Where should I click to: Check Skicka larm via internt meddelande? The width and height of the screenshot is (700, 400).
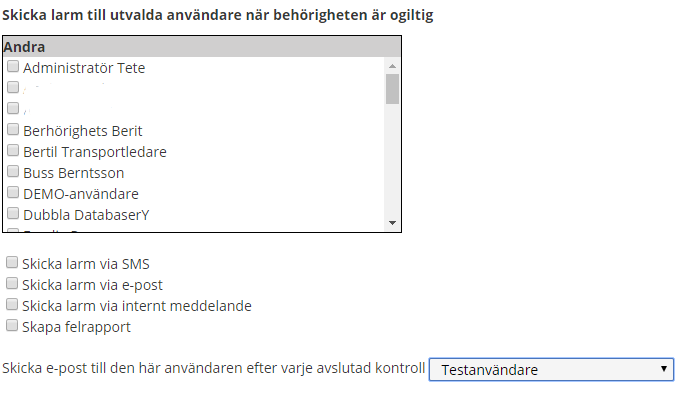[12, 305]
